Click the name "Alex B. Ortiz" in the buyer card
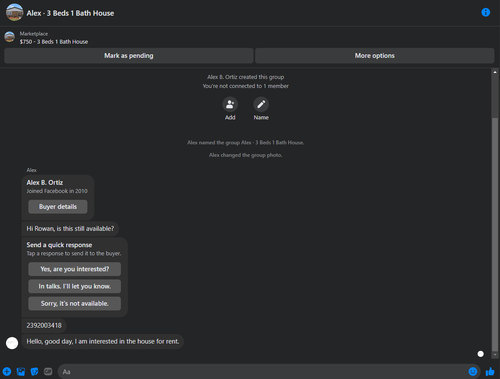500x379 pixels. [45, 183]
